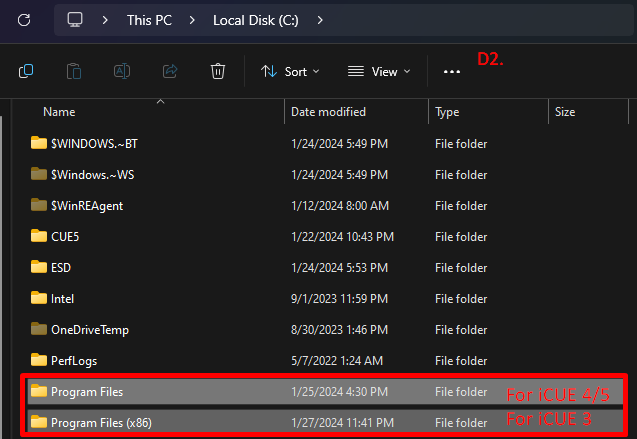Sort by the Date modified column header
637x439 pixels.
click(328, 112)
